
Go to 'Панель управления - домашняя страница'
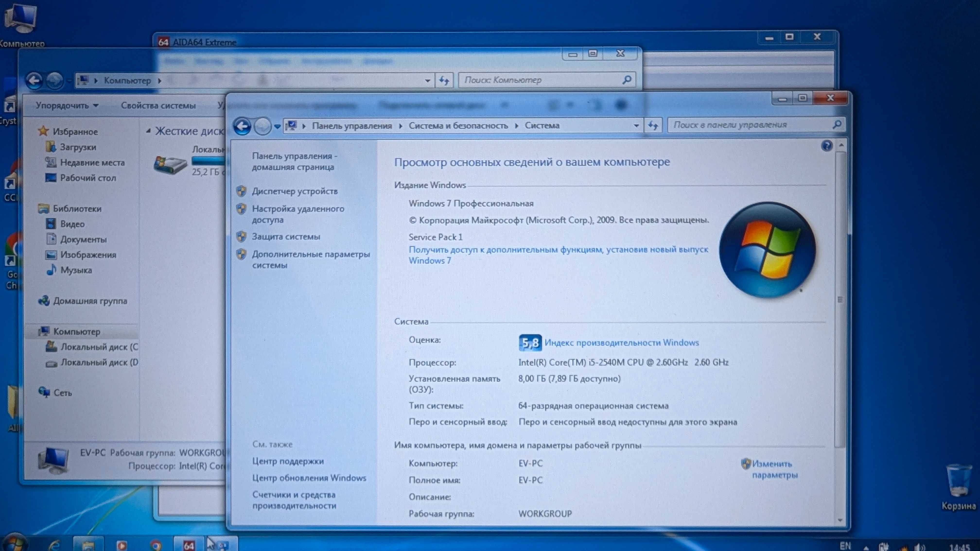point(294,161)
